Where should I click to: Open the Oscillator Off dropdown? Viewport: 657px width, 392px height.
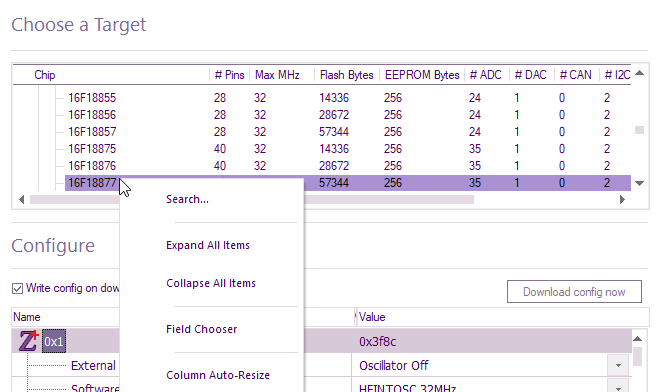click(618, 366)
